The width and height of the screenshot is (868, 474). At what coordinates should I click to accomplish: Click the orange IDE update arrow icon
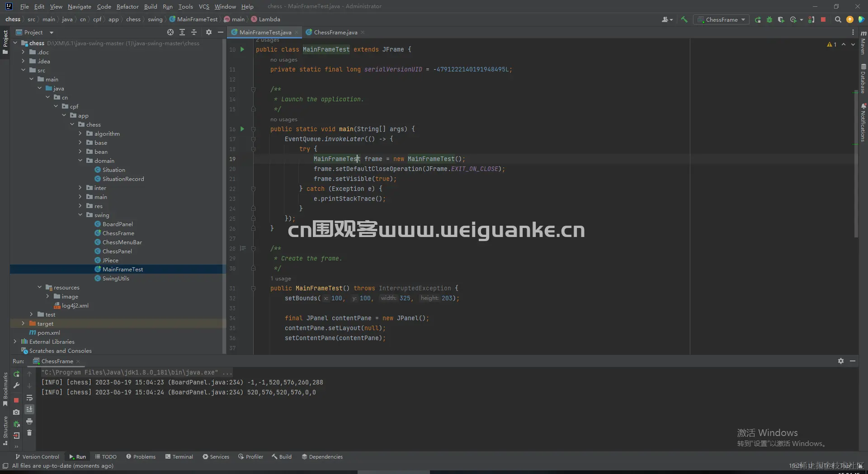(x=850, y=19)
